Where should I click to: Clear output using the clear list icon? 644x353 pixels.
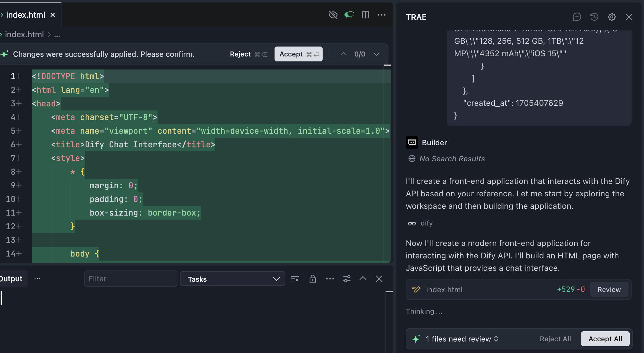click(295, 279)
